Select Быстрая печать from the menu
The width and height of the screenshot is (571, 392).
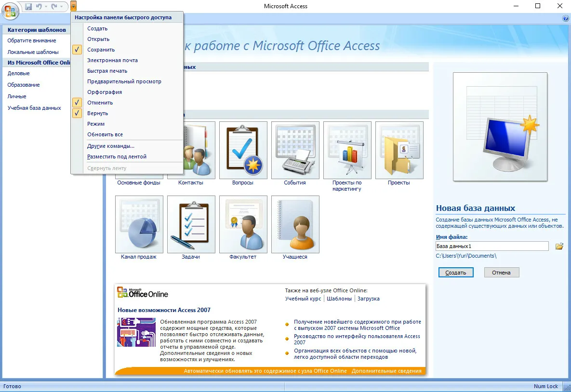pos(107,71)
